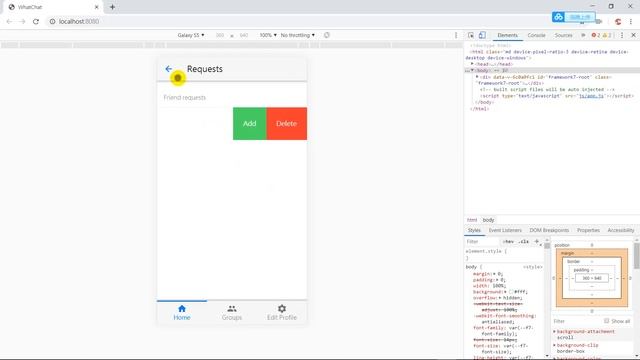
Task: Expand the padding shorthand property arrow
Action: (x=497, y=280)
